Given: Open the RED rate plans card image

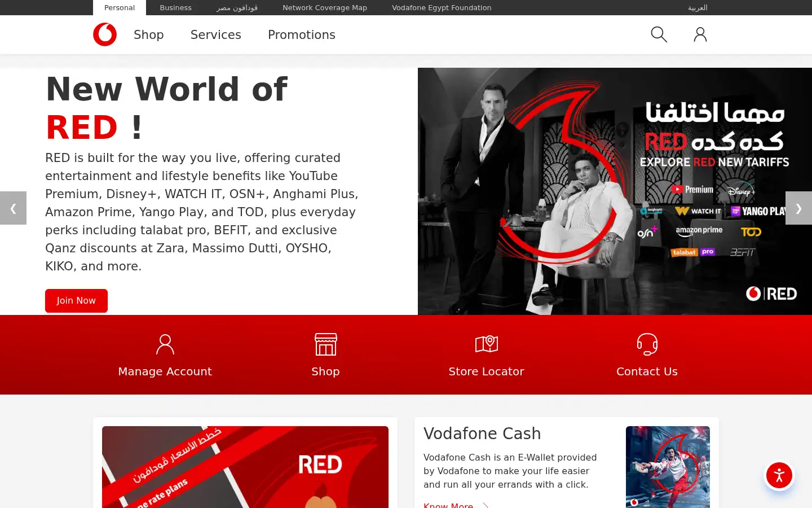Looking at the screenshot, I should (x=245, y=467).
